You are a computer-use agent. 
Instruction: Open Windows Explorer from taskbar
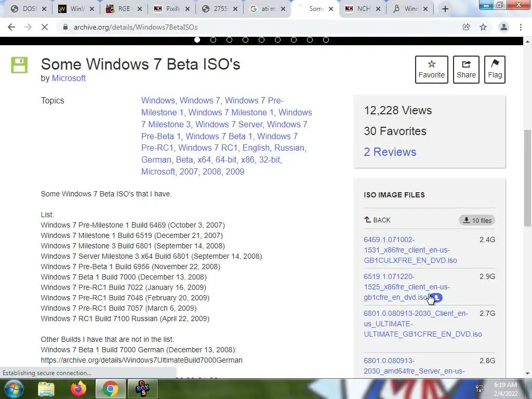click(46, 389)
